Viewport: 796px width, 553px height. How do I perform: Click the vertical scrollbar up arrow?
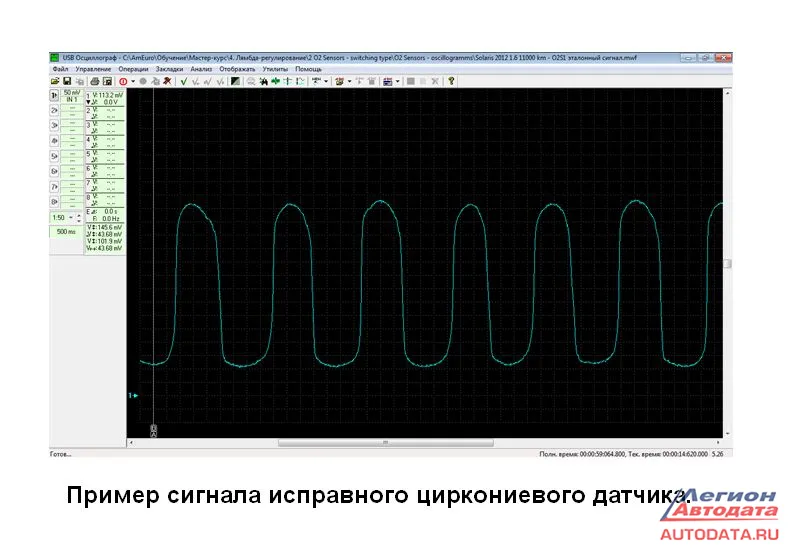coord(727,93)
